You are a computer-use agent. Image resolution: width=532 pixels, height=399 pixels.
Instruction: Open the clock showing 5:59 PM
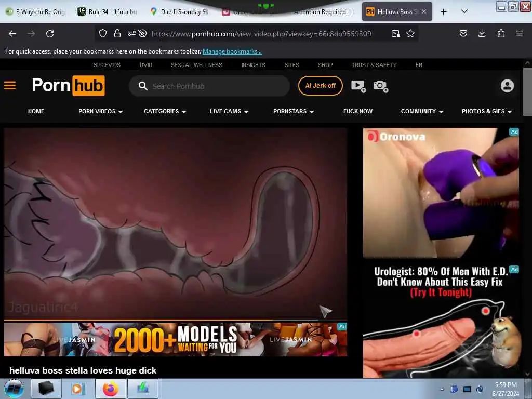[x=506, y=389]
